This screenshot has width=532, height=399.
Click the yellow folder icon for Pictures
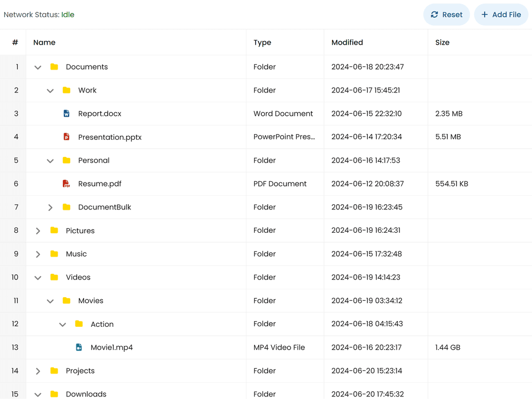click(x=54, y=231)
